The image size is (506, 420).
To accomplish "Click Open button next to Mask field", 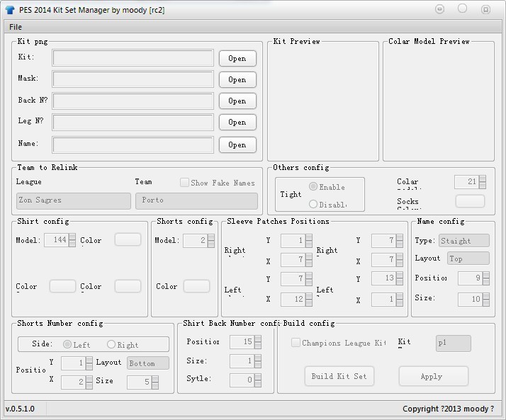I will tap(237, 79).
